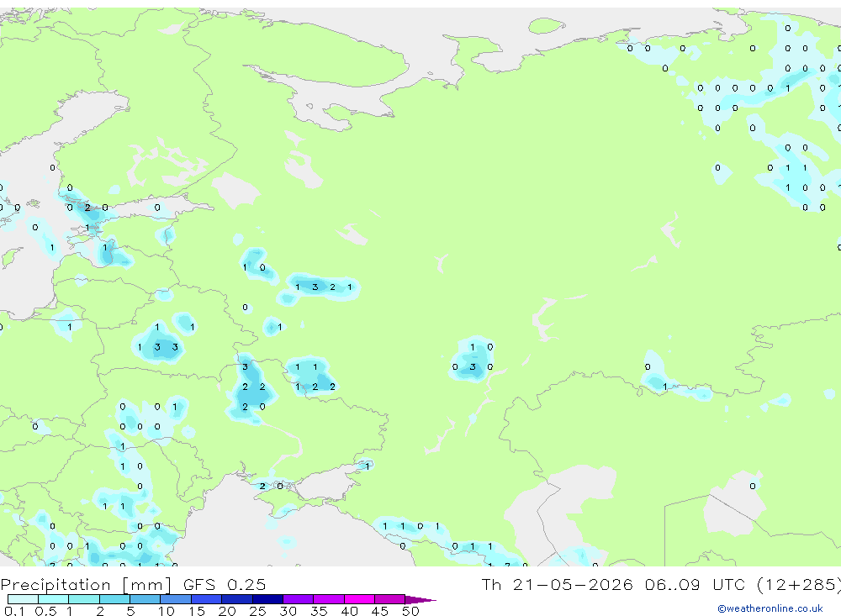Click the legend label '50'
The width and height of the screenshot is (841, 616).
(410, 611)
